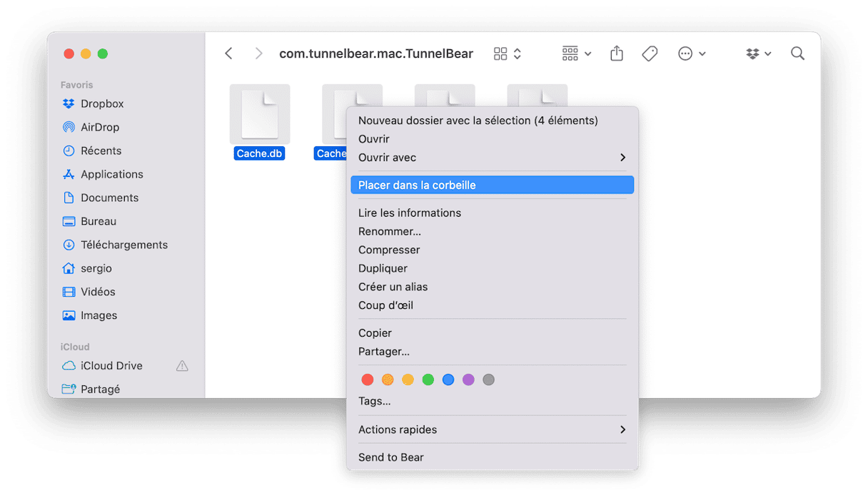
Task: Expand the Actions rapides submenu
Action: tap(492, 430)
